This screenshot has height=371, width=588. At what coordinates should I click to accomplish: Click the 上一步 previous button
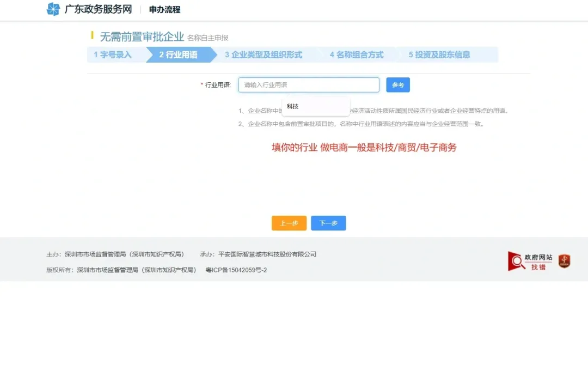(x=289, y=223)
